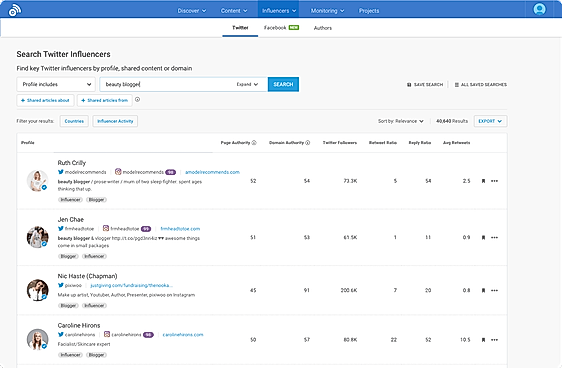
Task: Open the Export dropdown
Action: (x=490, y=121)
